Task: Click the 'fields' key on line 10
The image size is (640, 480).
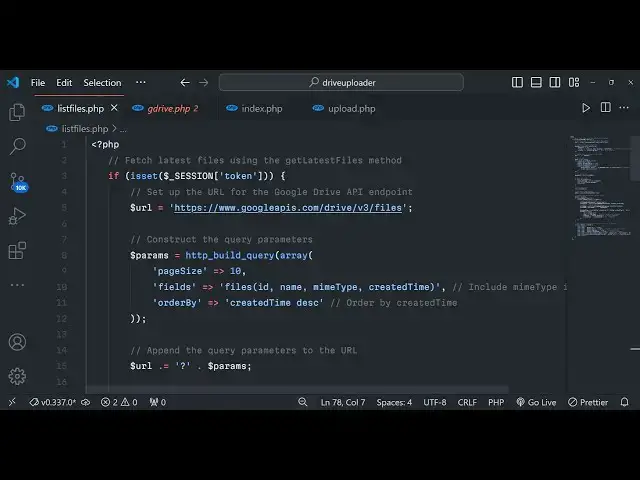Action: pos(174,287)
